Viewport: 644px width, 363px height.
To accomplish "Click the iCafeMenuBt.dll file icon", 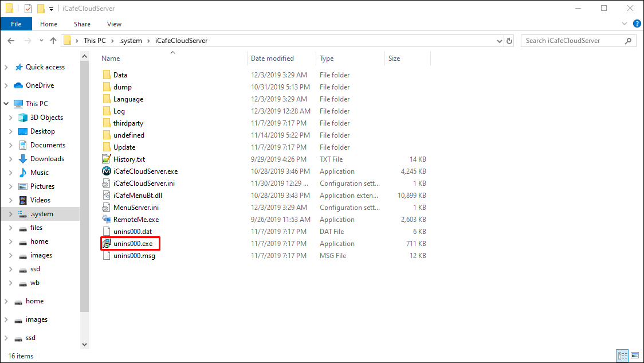I will click(106, 195).
